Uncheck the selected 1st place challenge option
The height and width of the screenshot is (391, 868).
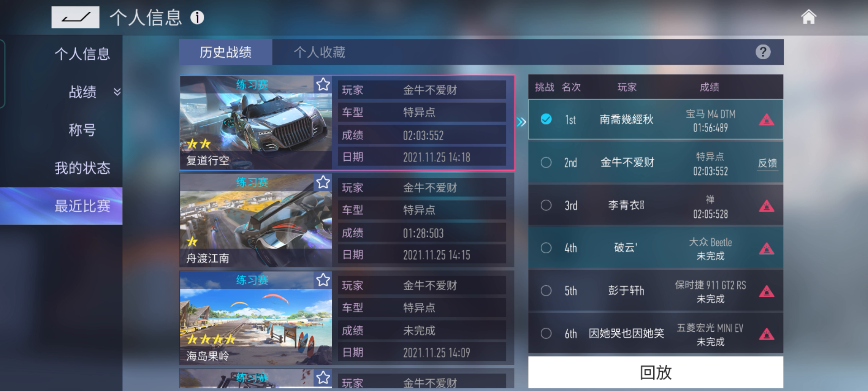pos(546,119)
